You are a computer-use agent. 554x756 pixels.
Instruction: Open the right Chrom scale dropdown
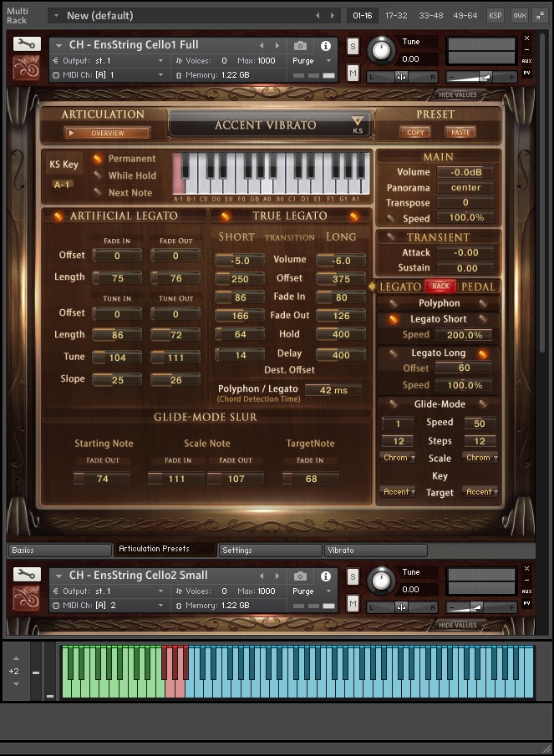pyautogui.click(x=481, y=458)
